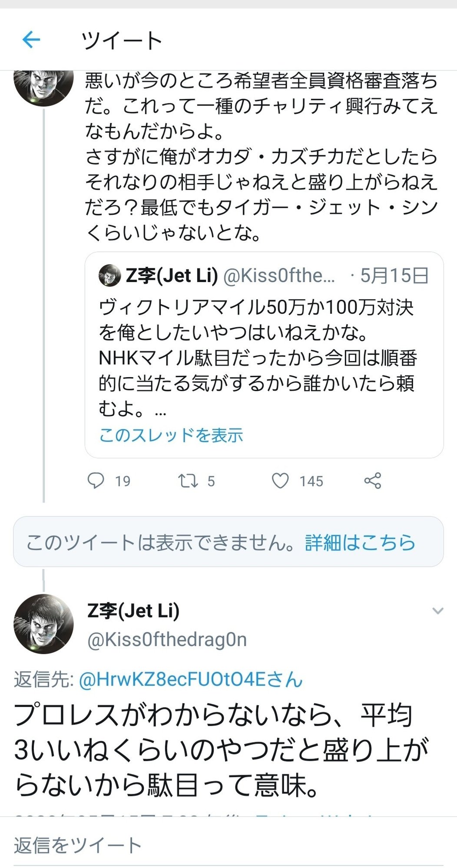
Task: Tap the 返信をツイート reply field
Action: click(78, 845)
